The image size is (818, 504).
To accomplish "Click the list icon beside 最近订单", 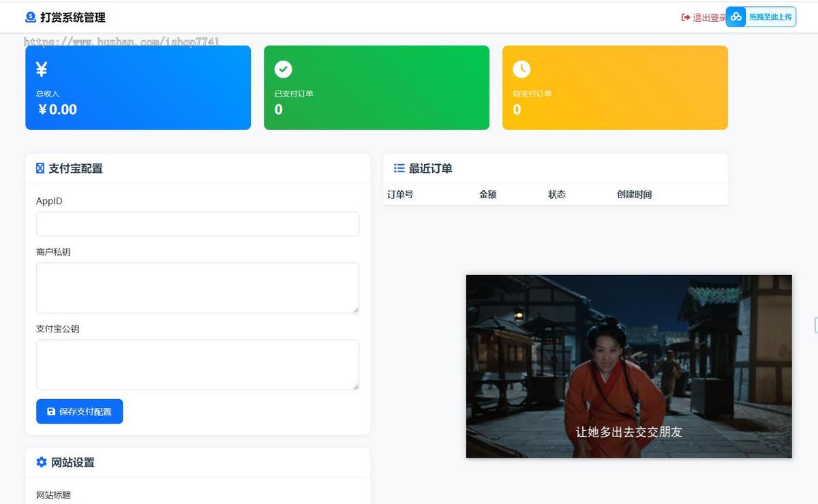I will pos(399,168).
